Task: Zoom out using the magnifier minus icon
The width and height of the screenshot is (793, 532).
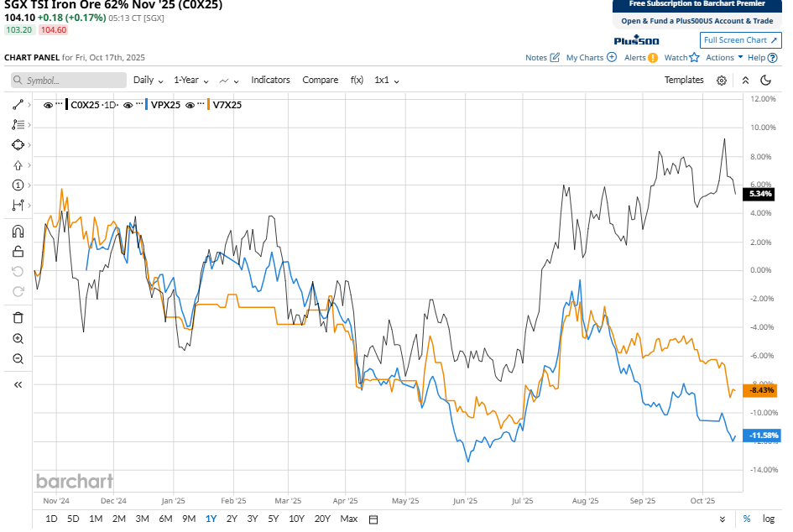Action: (x=18, y=358)
